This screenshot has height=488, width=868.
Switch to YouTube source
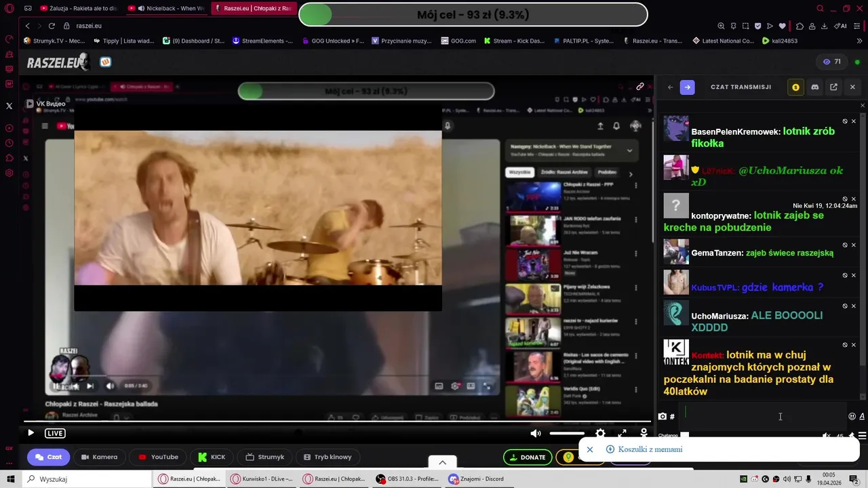[x=159, y=457]
